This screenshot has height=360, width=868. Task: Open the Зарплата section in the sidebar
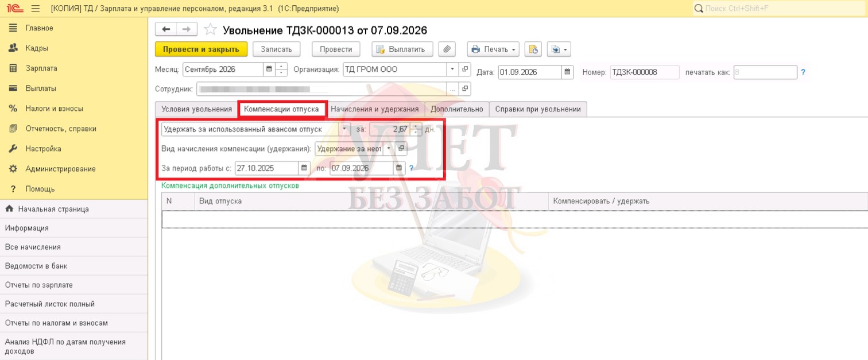[x=41, y=68]
